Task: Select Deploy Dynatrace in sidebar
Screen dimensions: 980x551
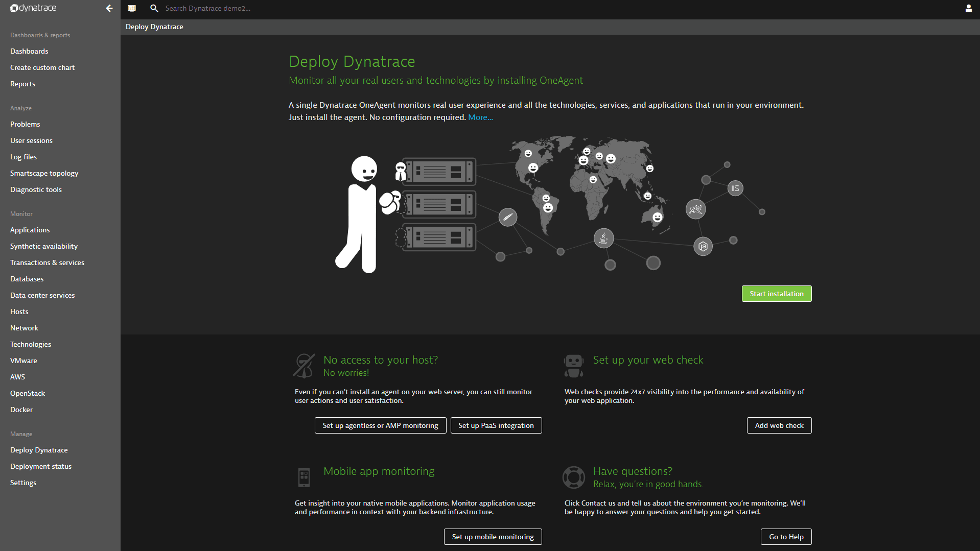Action: click(x=39, y=450)
